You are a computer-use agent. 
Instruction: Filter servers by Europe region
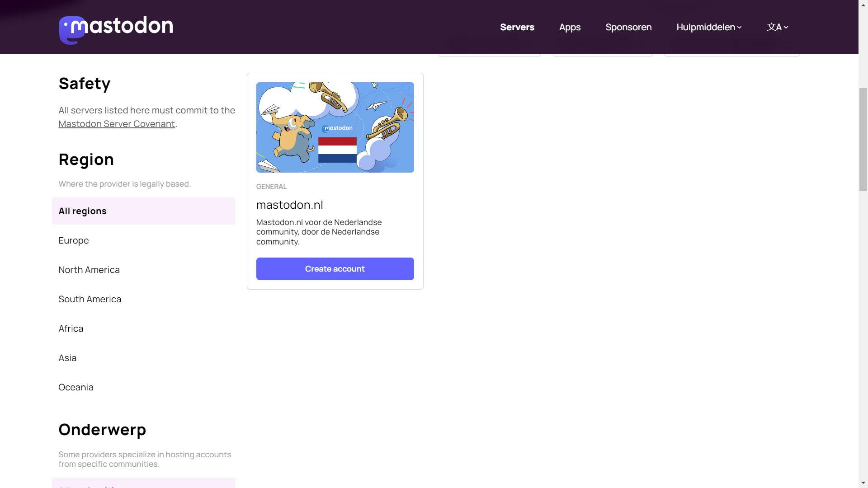coord(74,240)
